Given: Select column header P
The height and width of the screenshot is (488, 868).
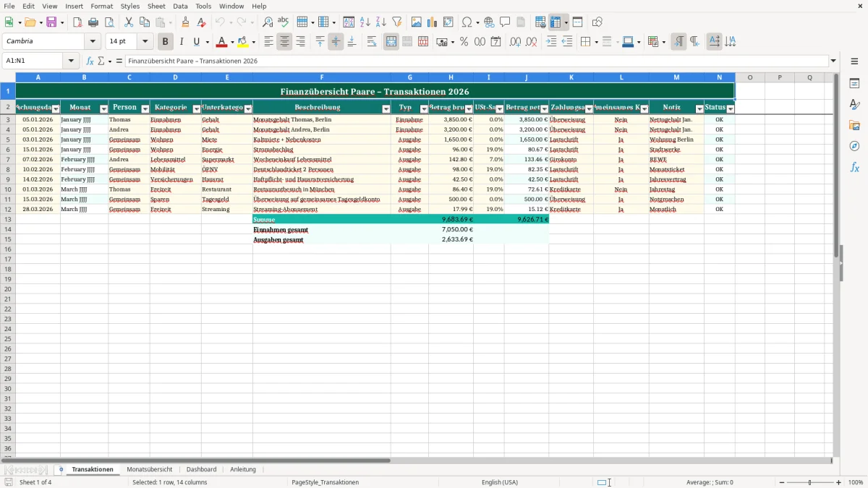Looking at the screenshot, I should click(780, 77).
